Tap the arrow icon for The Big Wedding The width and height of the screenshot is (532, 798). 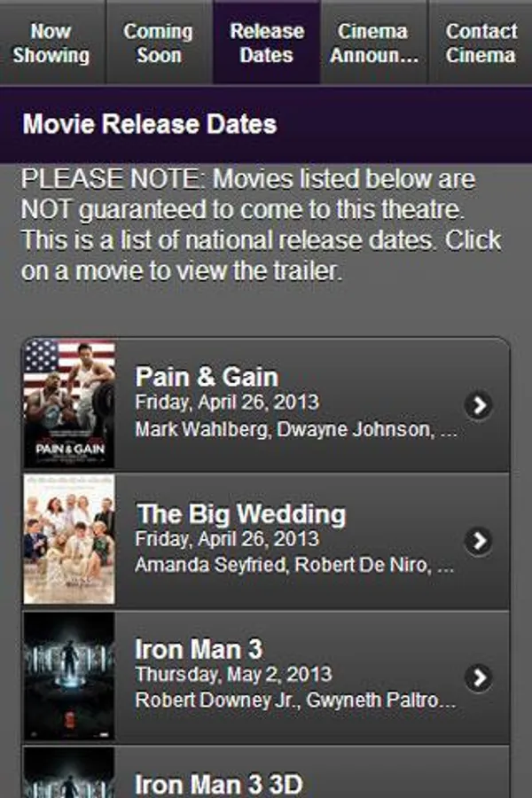coord(479,541)
